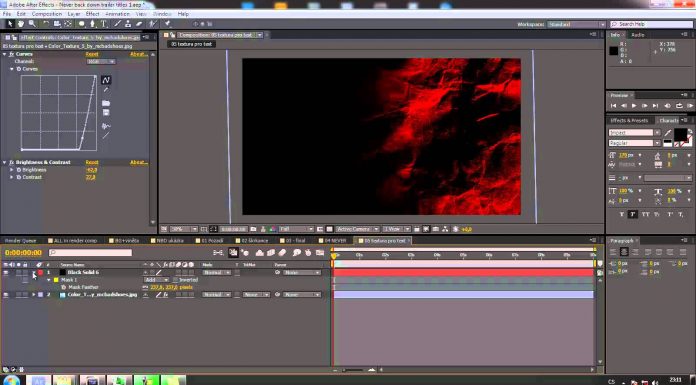The height and width of the screenshot is (385, 696).
Task: Toggle visibility eye of Black Solid 6 layer
Action: (x=6, y=272)
